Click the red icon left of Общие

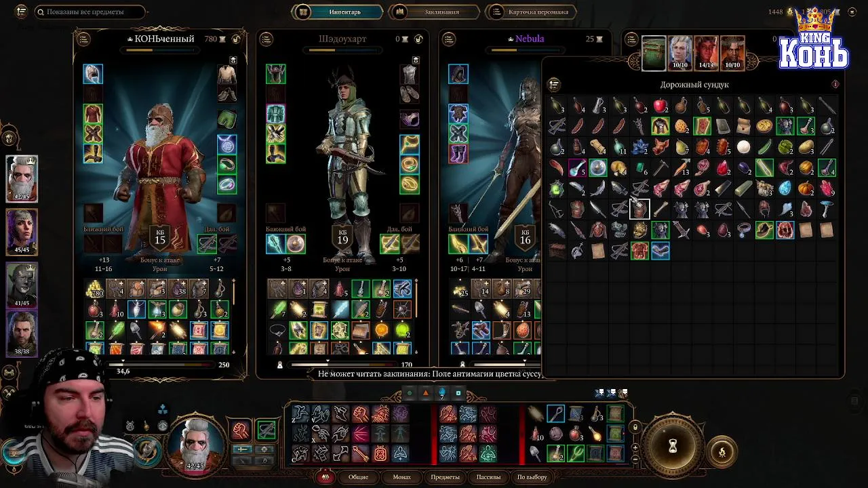coord(326,477)
